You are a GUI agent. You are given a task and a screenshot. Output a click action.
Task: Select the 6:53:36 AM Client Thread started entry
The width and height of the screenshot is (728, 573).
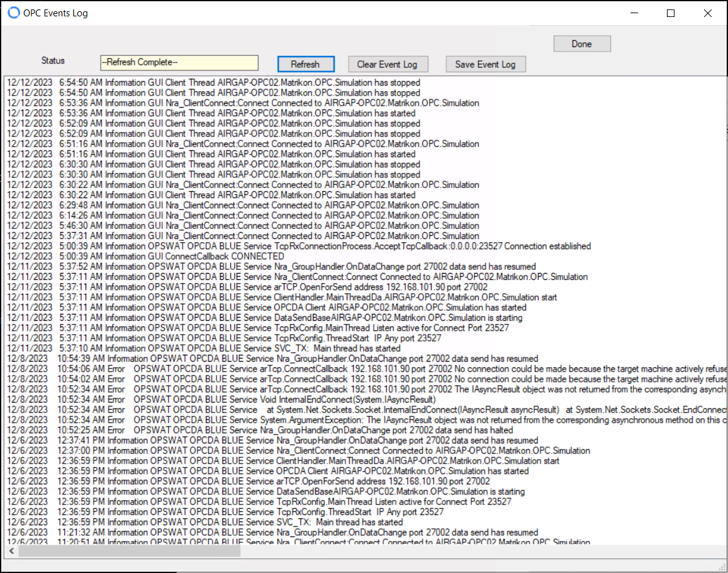211,113
